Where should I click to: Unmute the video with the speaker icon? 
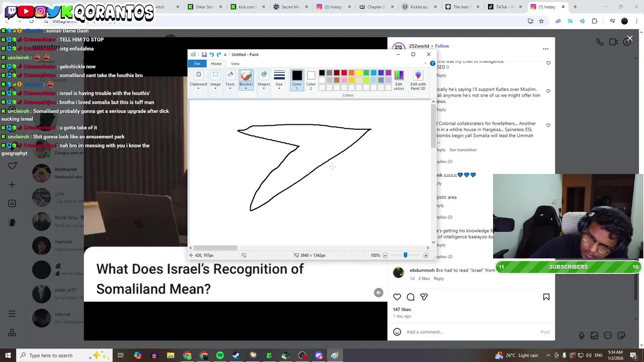[x=379, y=293]
